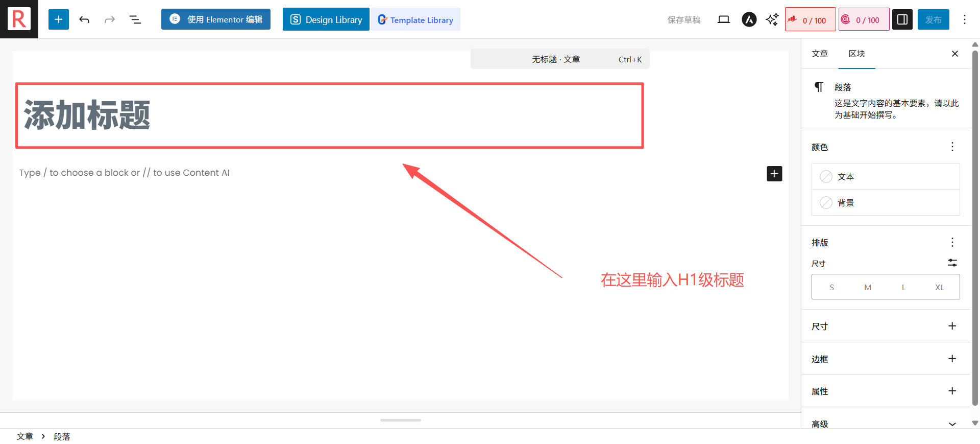Expand the 高级 advanced section
The height and width of the screenshot is (444, 980).
tap(952, 424)
